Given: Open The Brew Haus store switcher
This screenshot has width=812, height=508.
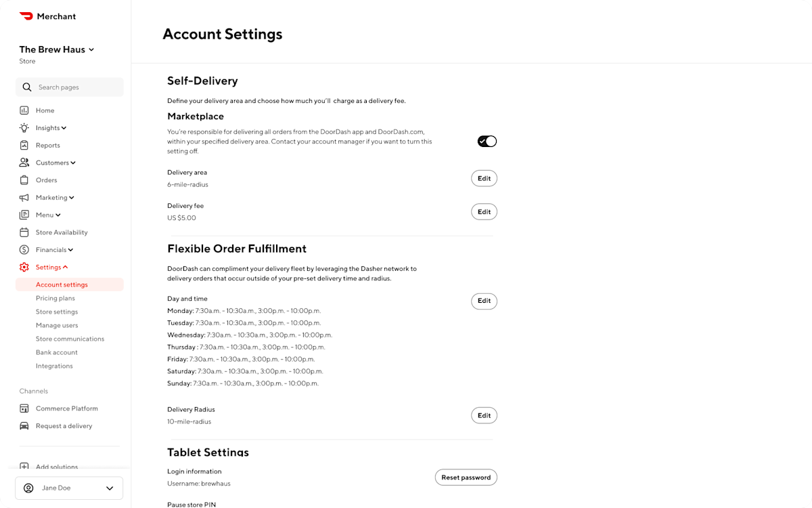Looking at the screenshot, I should click(57, 49).
